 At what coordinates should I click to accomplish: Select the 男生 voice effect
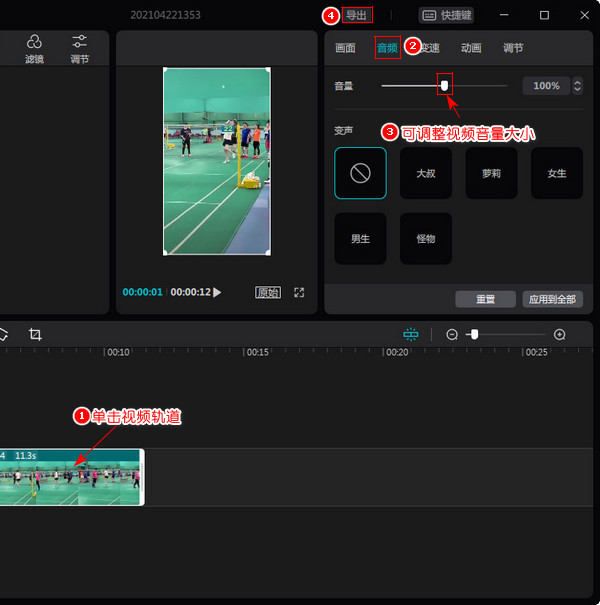point(360,238)
